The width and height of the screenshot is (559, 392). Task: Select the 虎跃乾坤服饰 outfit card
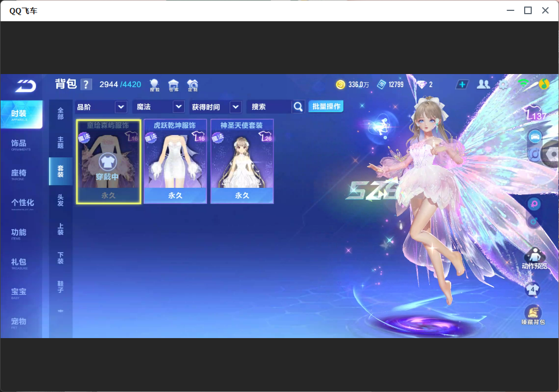tap(175, 162)
